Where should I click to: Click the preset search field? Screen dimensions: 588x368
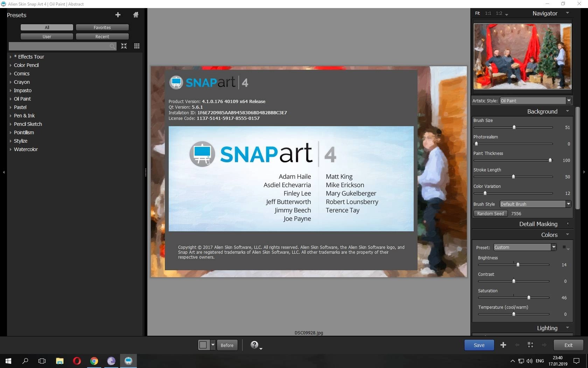click(x=62, y=46)
